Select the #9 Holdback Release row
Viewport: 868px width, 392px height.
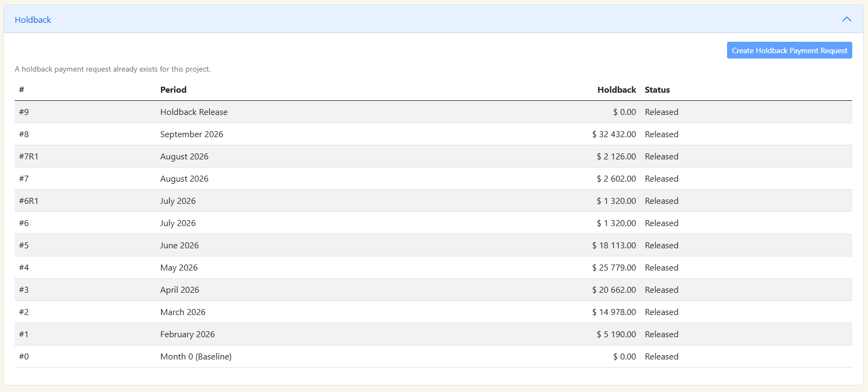(194, 112)
